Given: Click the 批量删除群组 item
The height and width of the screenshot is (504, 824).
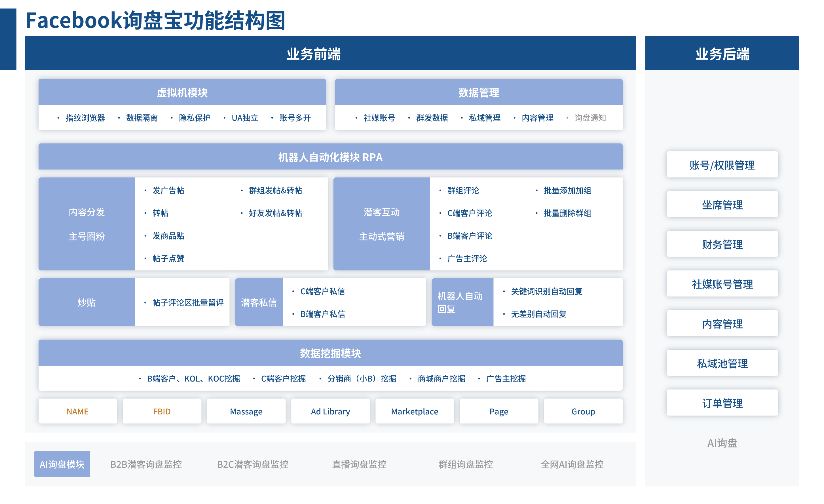Looking at the screenshot, I should click(x=567, y=213).
